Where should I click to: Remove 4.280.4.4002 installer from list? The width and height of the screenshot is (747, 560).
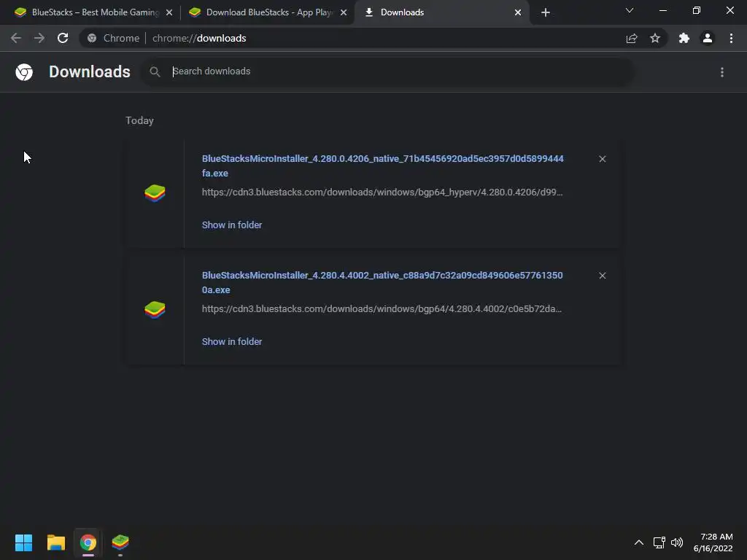(x=602, y=276)
